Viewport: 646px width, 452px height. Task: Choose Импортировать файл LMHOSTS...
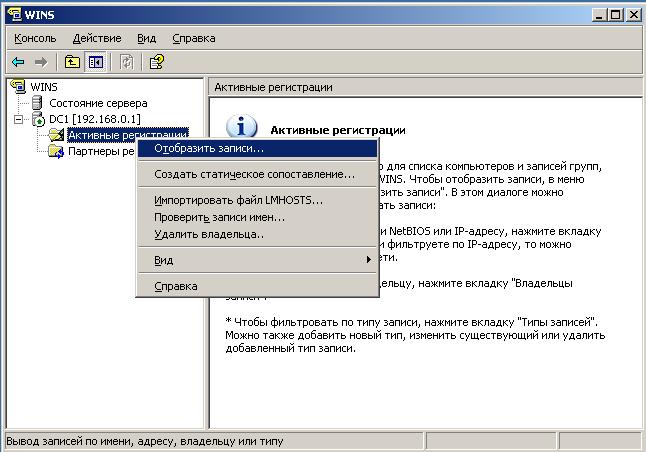[x=257, y=200]
